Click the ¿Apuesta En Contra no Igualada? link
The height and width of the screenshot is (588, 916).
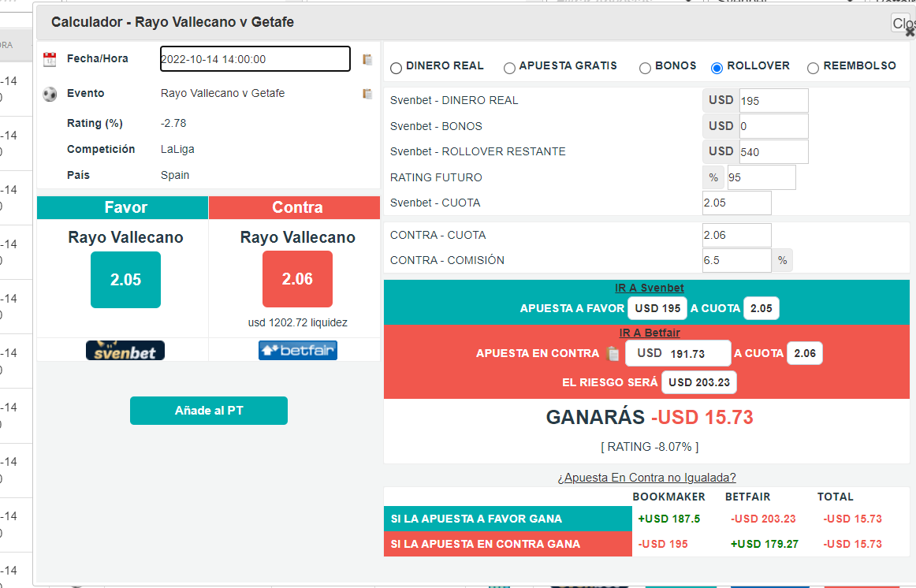646,478
